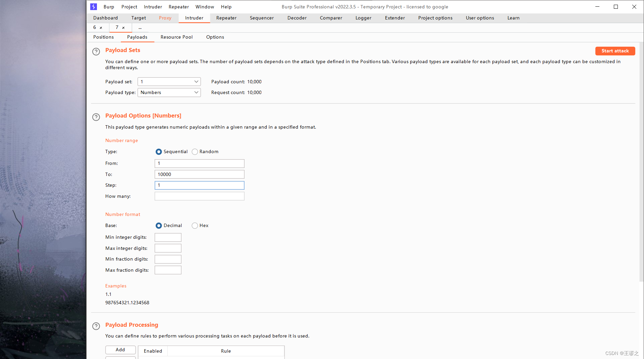Click the Rule column header
Screen dimensions: 644x359
[226, 351]
